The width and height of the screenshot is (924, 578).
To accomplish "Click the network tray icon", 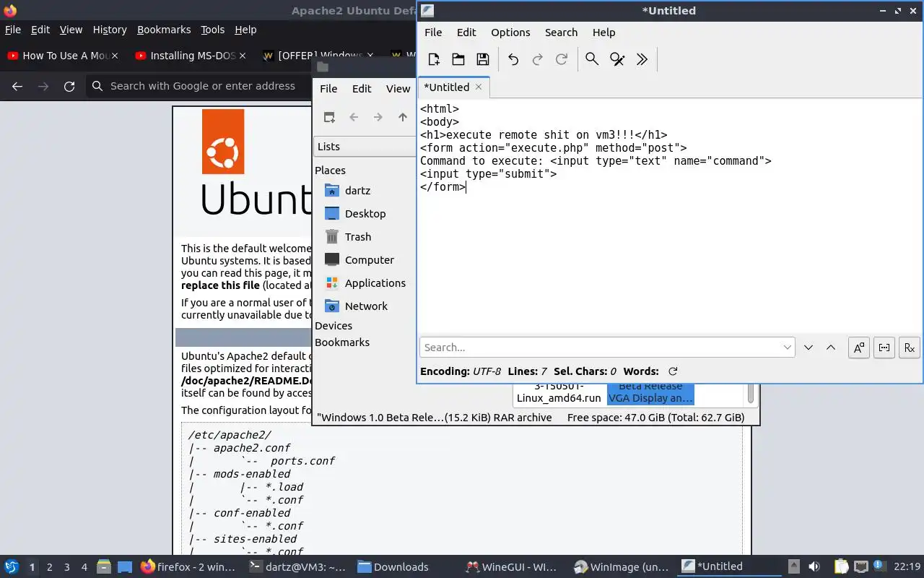I will [860, 567].
